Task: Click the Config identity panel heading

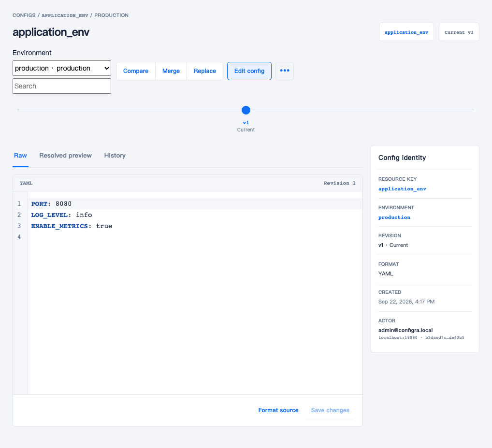Action: (x=402, y=158)
